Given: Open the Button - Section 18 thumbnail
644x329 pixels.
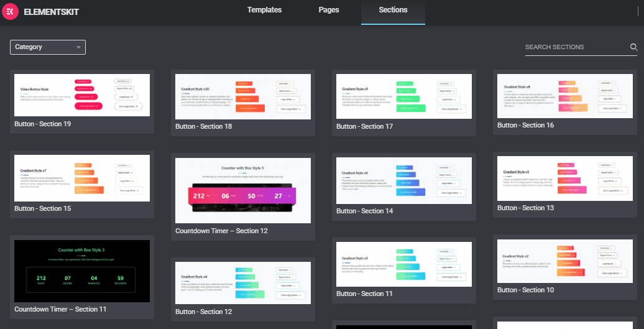Looking at the screenshot, I should (x=243, y=96).
